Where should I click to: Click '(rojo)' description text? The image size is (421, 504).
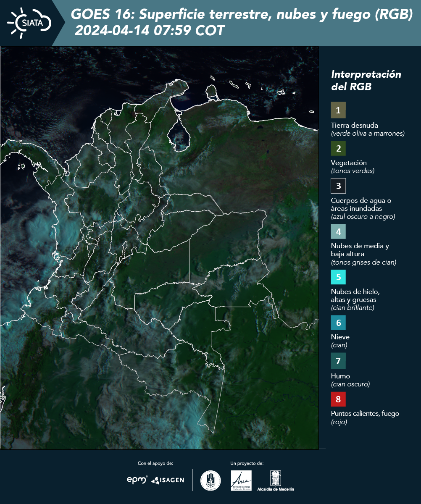[x=339, y=422]
